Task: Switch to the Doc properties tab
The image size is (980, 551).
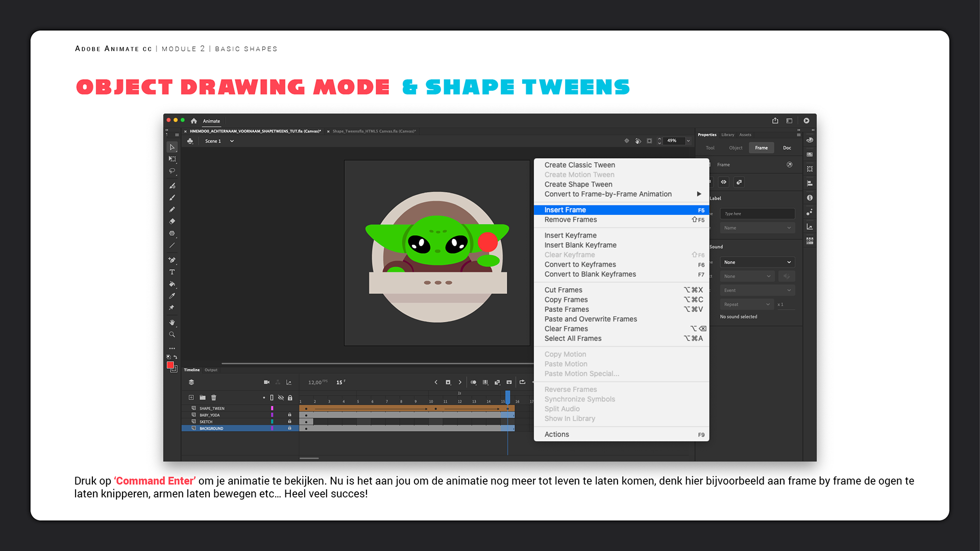Action: (787, 148)
